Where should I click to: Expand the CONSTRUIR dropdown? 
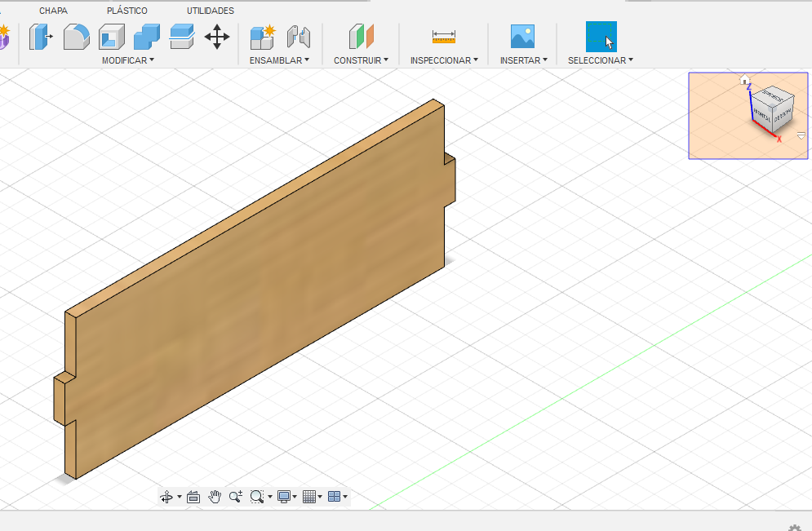coord(361,60)
